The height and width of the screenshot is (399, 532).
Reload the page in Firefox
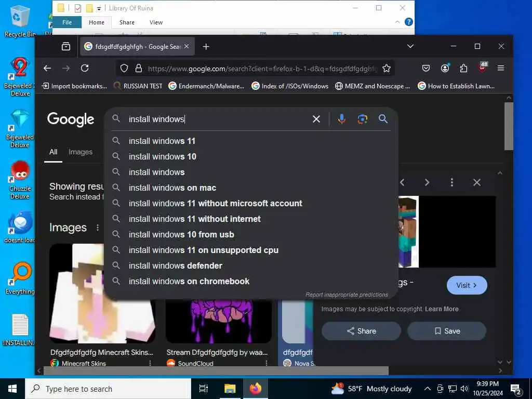coord(85,68)
